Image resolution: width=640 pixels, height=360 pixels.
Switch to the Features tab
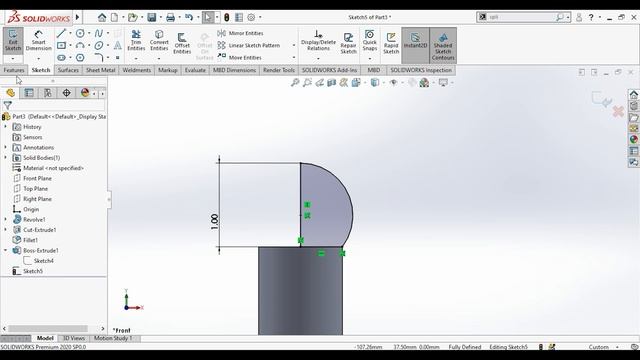point(14,70)
